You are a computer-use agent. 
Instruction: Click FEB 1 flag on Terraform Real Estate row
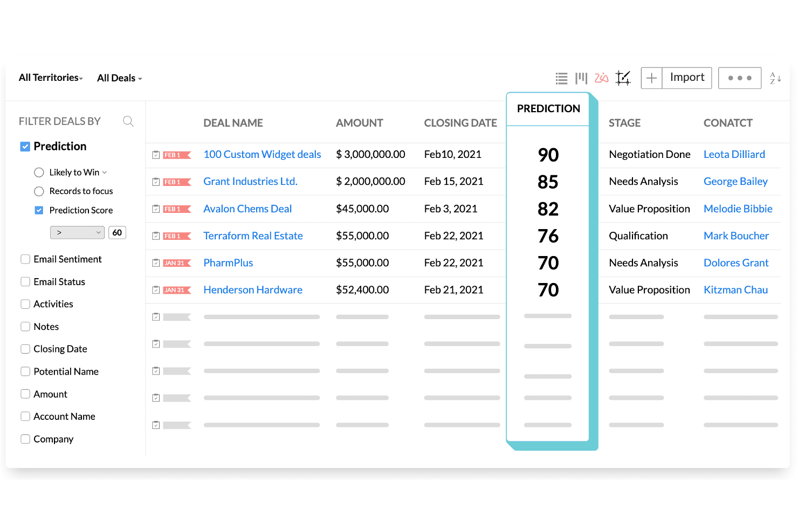pos(177,236)
